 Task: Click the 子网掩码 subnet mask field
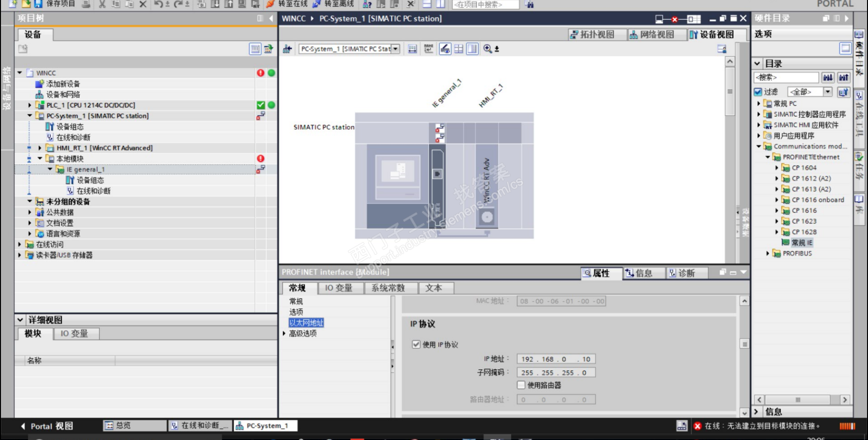[556, 373]
